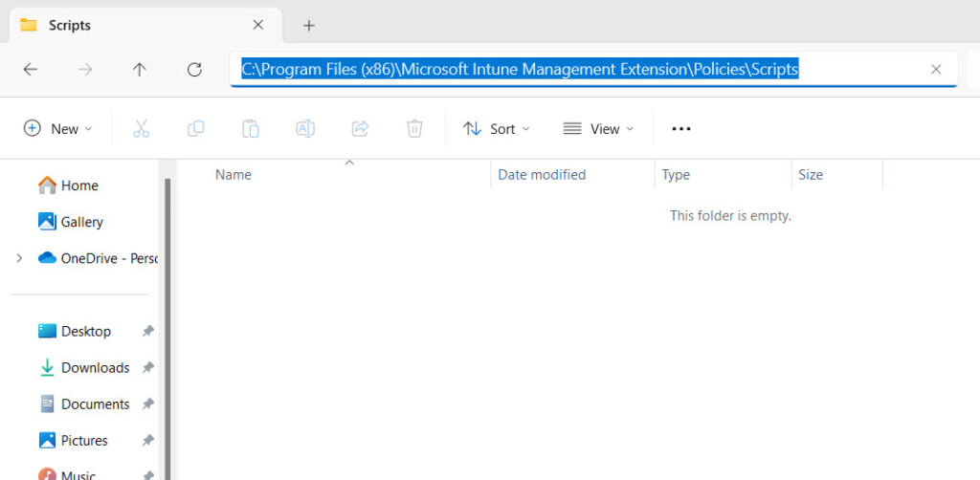Expand the OneDrive tree node
This screenshot has width=980, height=480.
19,258
